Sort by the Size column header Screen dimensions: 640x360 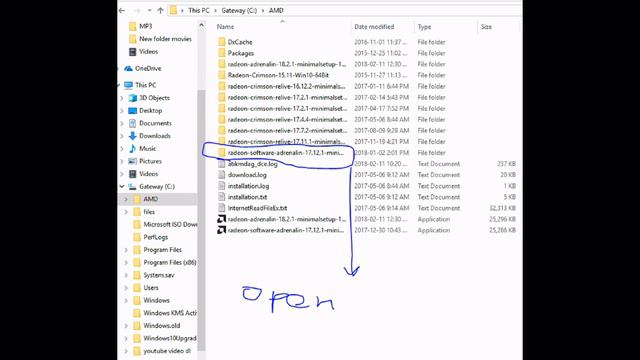click(x=486, y=27)
